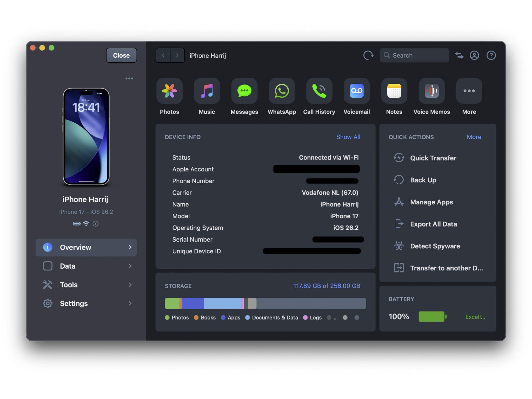Click Back Up action

415,180
